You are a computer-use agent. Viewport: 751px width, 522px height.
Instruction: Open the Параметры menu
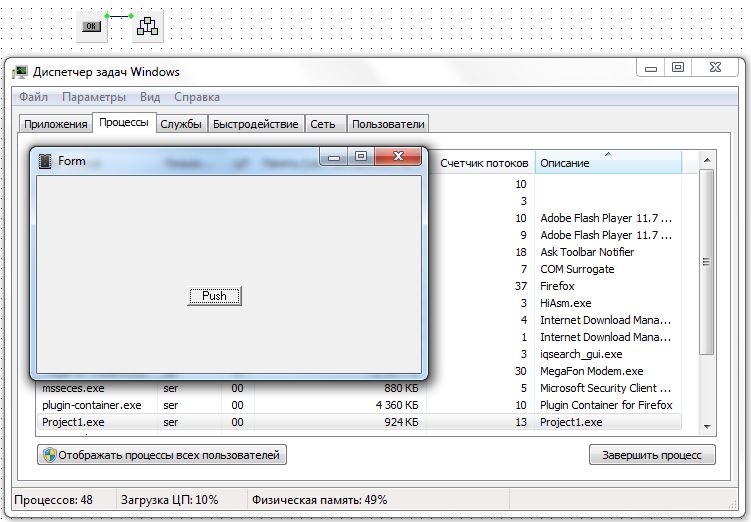94,97
